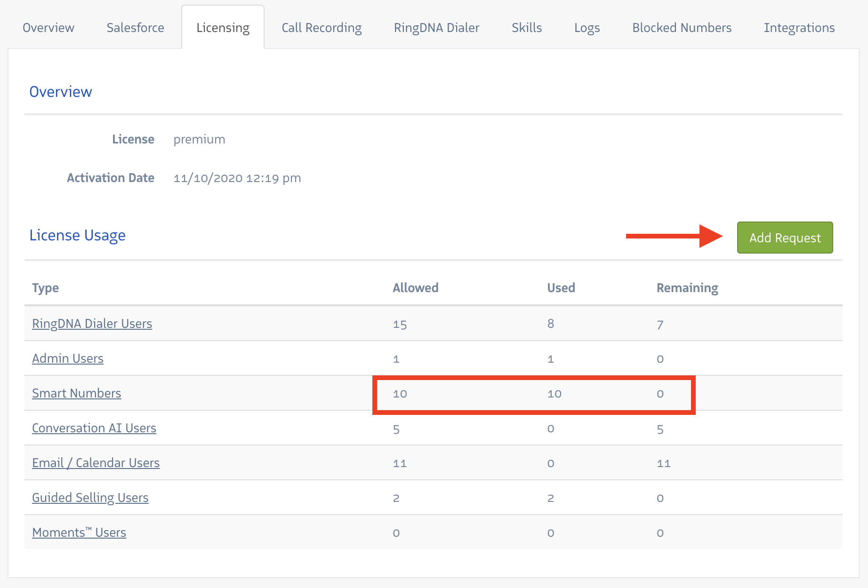Open the Salesforce tab
Viewport: 868px width, 588px height.
coord(135,28)
